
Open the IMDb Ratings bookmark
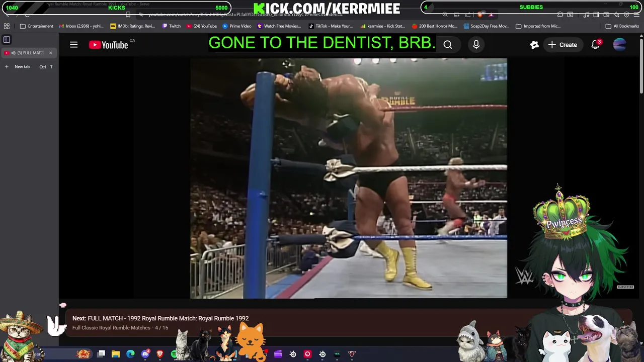pos(133,26)
